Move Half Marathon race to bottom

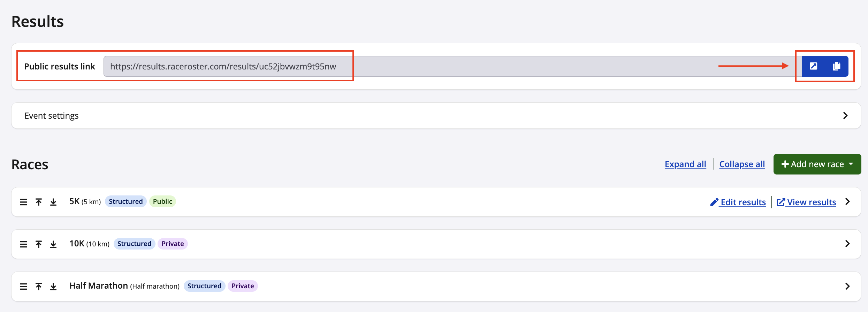(53, 287)
